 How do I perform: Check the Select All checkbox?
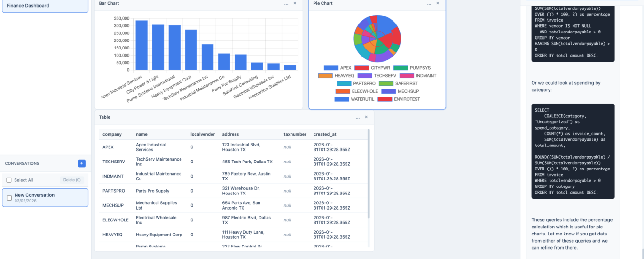click(9, 180)
